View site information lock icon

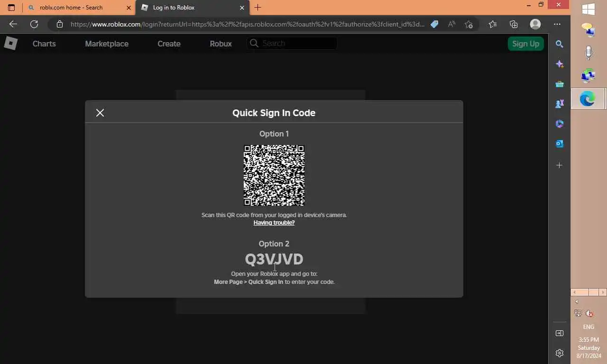coord(59,24)
